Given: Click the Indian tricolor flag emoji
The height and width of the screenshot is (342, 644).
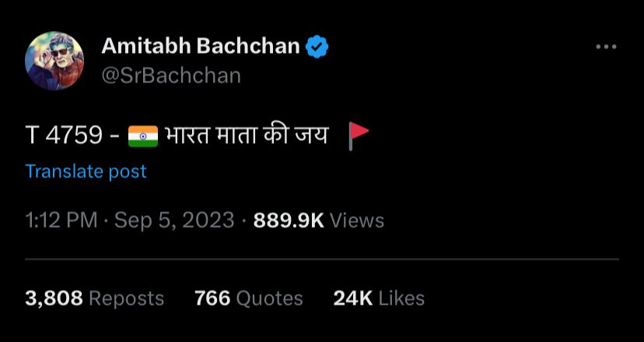Looking at the screenshot, I should 143,136.
